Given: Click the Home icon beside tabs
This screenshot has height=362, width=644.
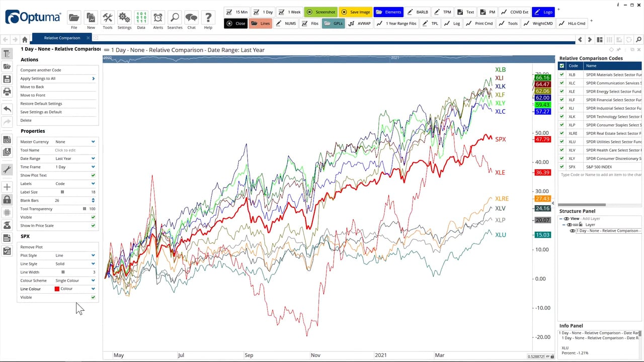Looking at the screenshot, I should [x=25, y=39].
